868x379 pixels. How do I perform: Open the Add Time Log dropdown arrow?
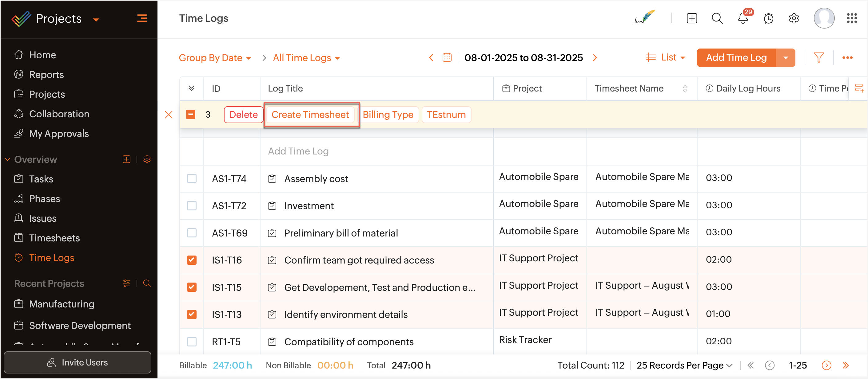786,57
